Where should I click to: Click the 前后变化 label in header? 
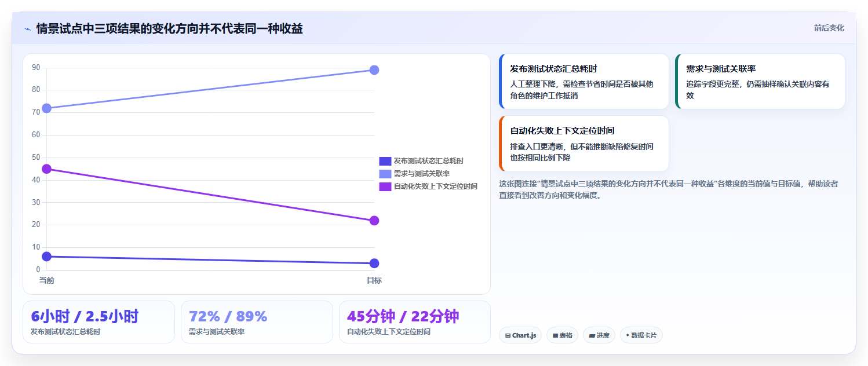pyautogui.click(x=829, y=28)
